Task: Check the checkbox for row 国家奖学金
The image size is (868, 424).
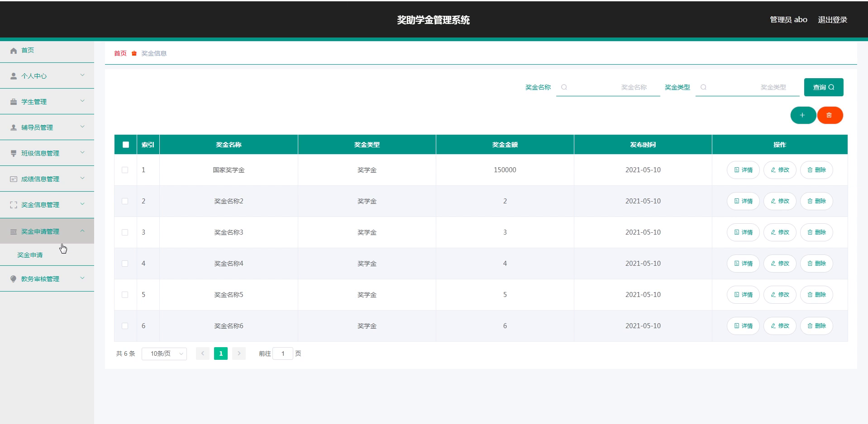Action: click(x=125, y=170)
